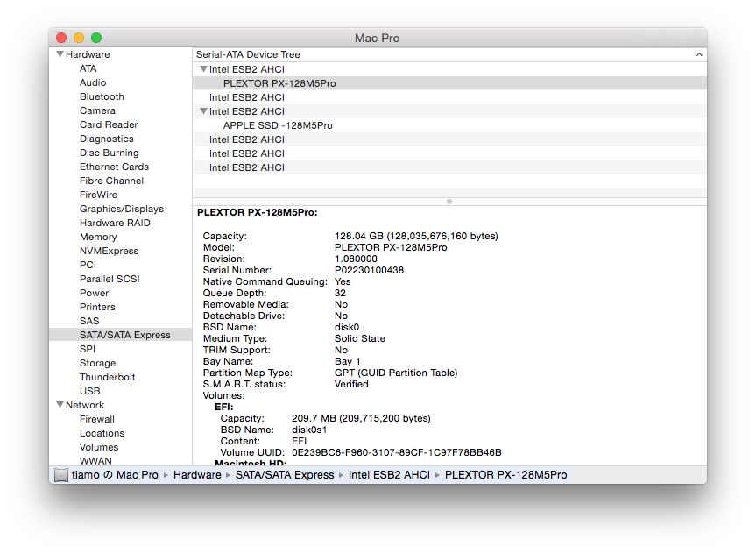Open the SAS section
The image size is (756, 554).
89,321
